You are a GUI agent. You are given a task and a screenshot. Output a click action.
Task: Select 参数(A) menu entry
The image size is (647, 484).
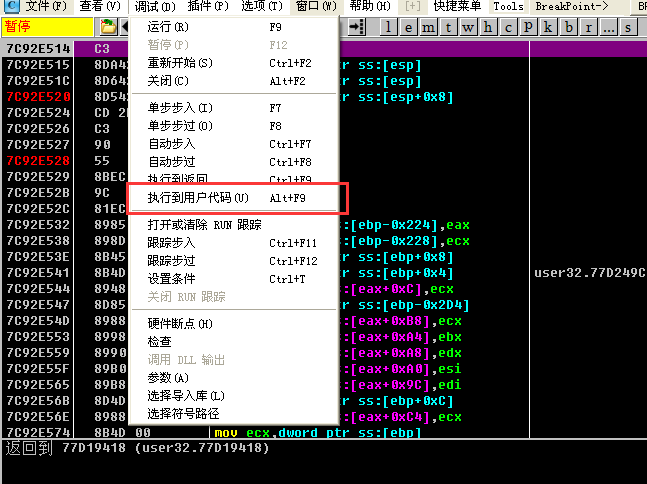coord(234,378)
